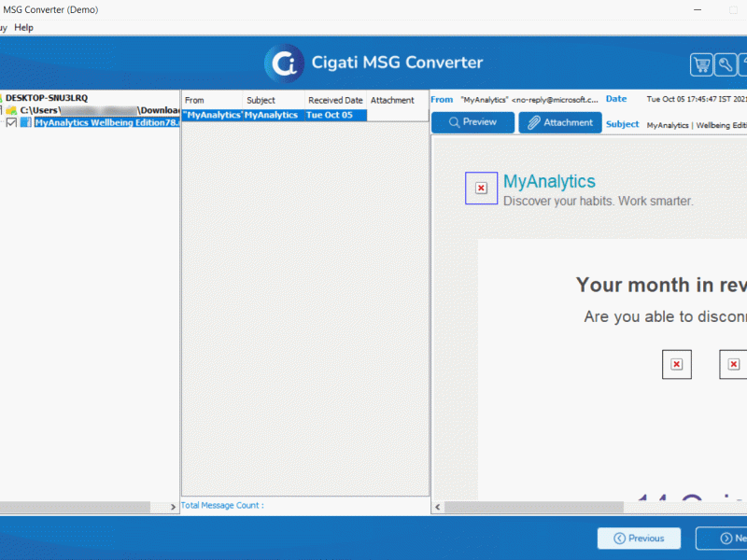
Task: Click "Your month in rev" heading text
Action: pyautogui.click(x=661, y=286)
